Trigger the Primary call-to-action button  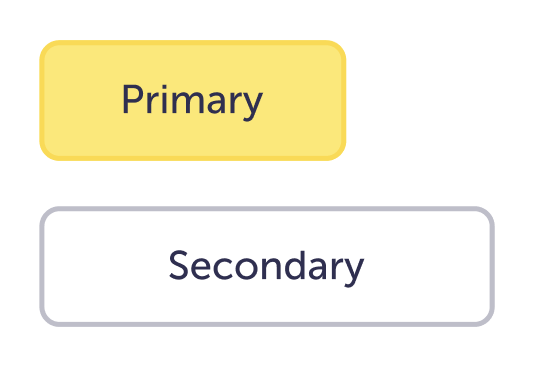(193, 101)
